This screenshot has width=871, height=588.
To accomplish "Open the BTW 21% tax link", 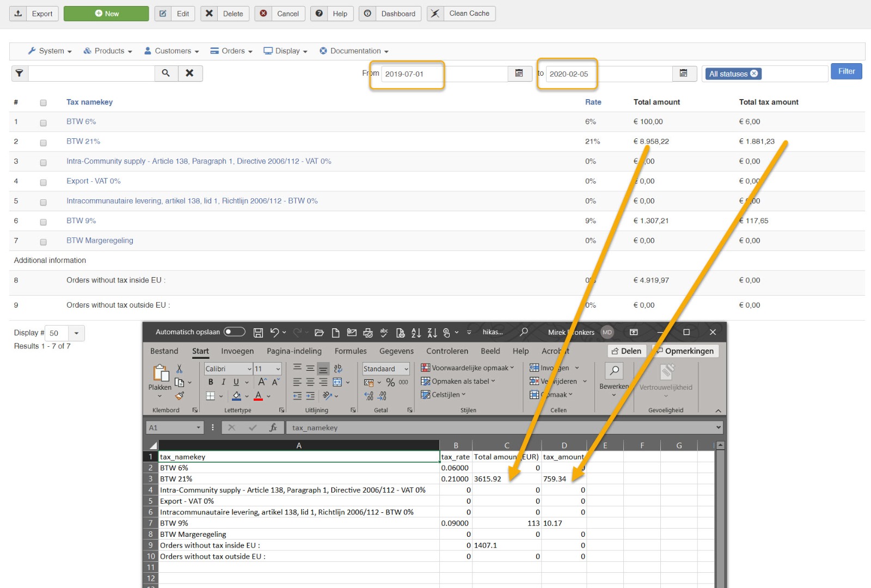I will [83, 142].
